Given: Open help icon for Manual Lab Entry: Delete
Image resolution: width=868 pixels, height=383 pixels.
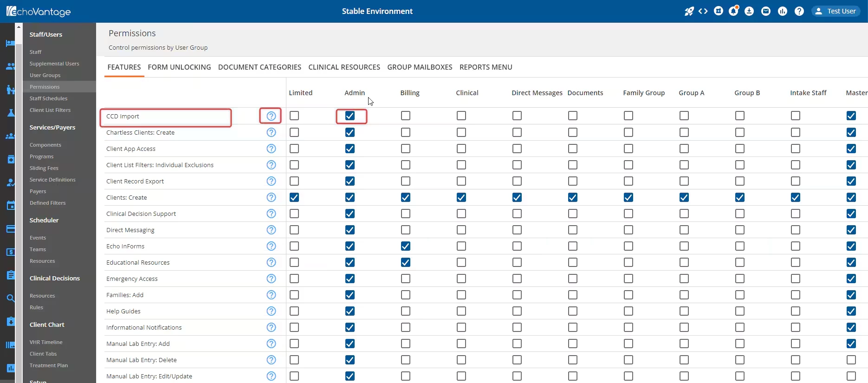Looking at the screenshot, I should pos(272,360).
